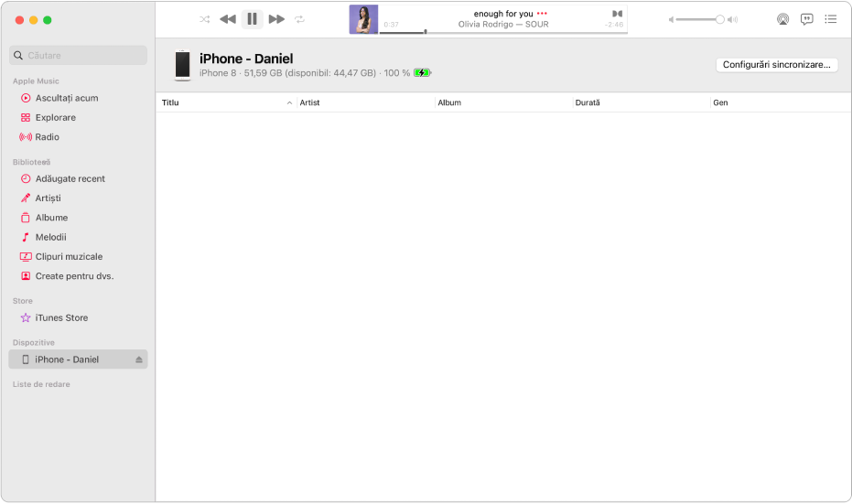Pause the current song
The width and height of the screenshot is (852, 504).
[253, 19]
